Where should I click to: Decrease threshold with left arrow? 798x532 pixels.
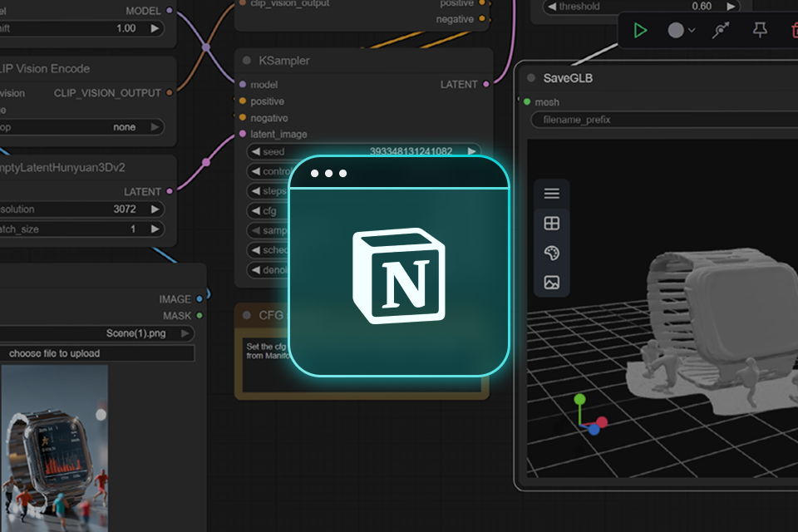(552, 7)
